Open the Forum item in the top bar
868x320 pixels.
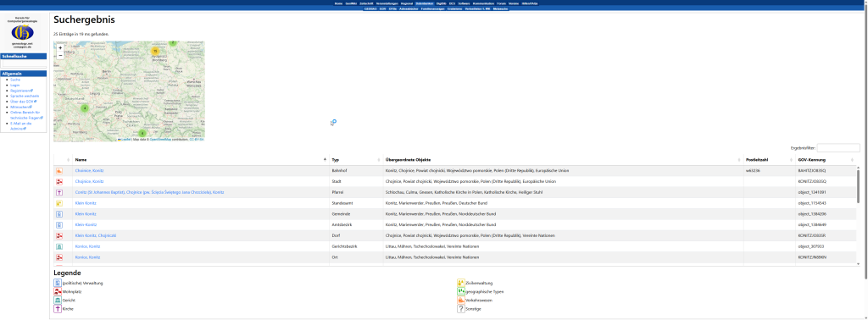click(x=501, y=3)
